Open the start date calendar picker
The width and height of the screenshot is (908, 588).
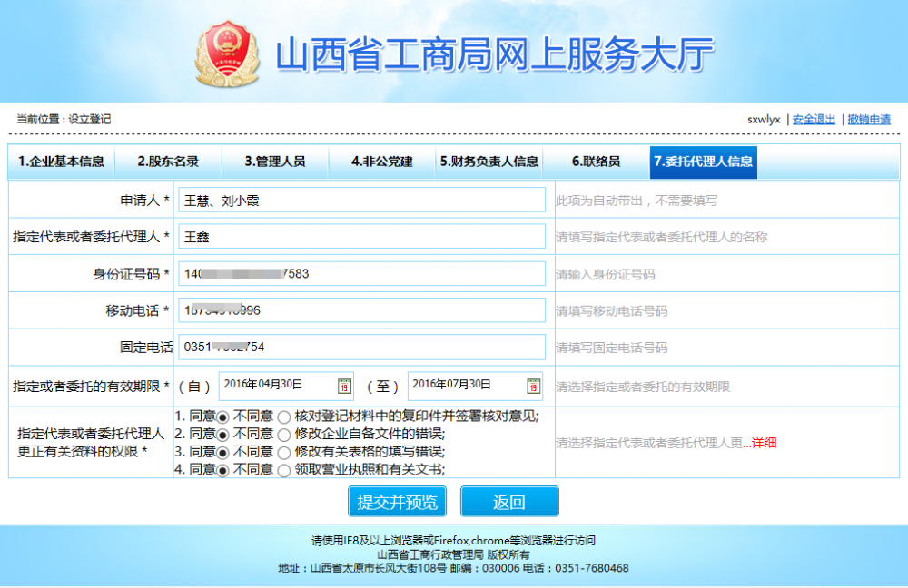click(x=345, y=386)
